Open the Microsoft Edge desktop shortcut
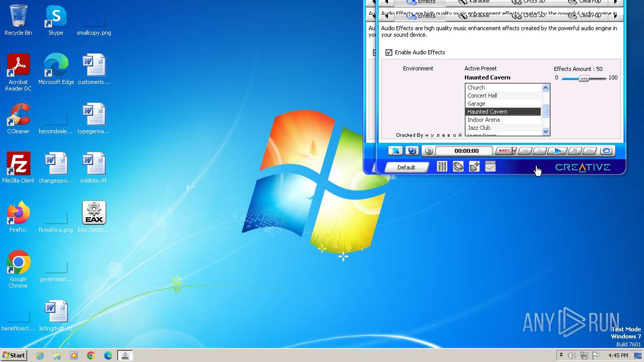644x362 pixels. [x=56, y=69]
